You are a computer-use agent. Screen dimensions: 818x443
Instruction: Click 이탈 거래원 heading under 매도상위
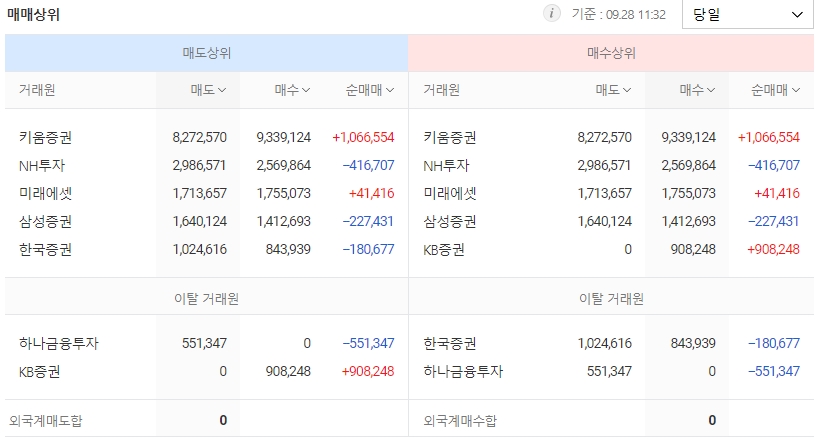pos(207,298)
